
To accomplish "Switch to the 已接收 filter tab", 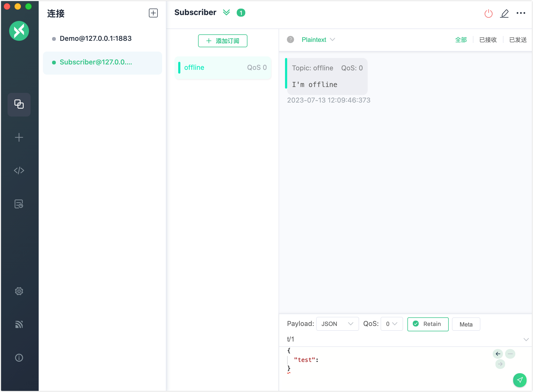I will [488, 40].
